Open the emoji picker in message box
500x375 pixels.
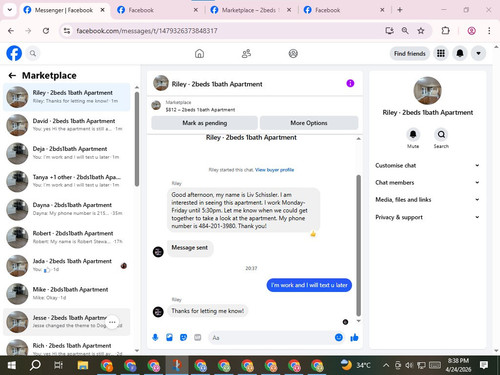339,337
